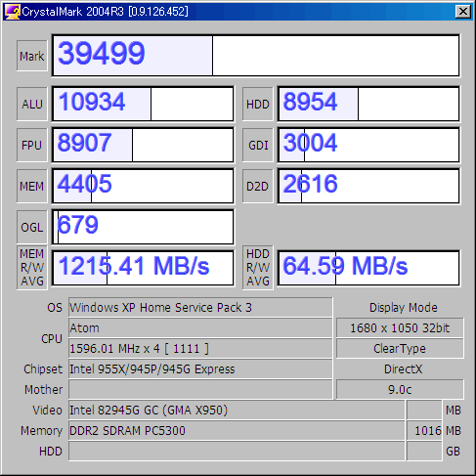476x476 pixels.
Task: Close the CrystalMark window
Action: point(463,12)
